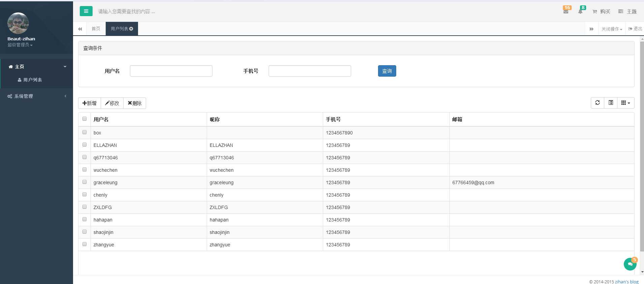
Task: Open the 主题 theme link
Action: [628, 11]
